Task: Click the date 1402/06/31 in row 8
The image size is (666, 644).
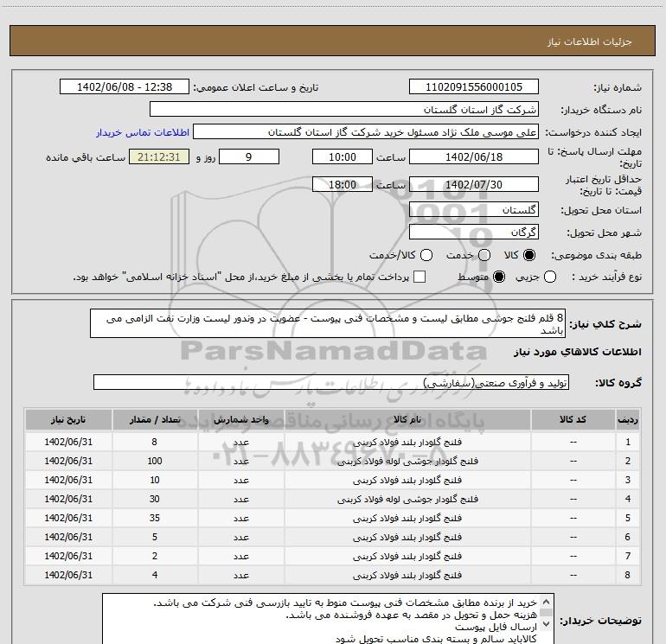Action: pyautogui.click(x=68, y=575)
